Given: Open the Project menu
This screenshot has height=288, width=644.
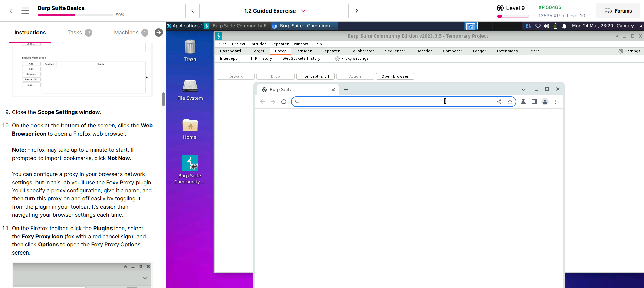Looking at the screenshot, I should click(x=239, y=44).
